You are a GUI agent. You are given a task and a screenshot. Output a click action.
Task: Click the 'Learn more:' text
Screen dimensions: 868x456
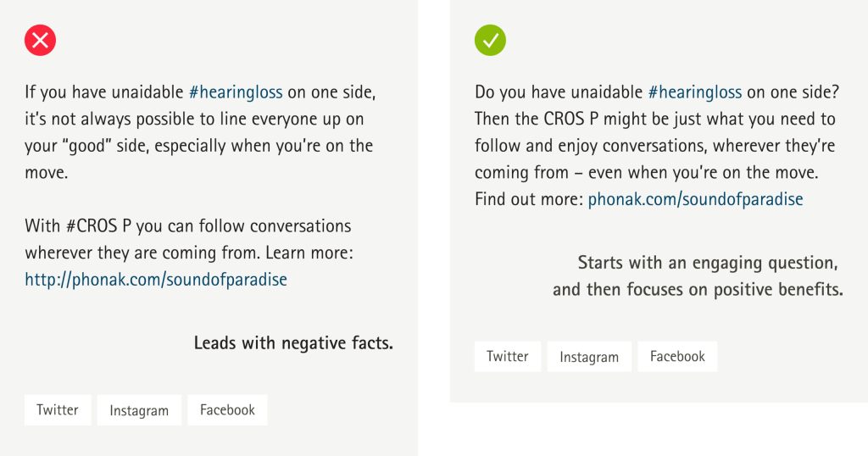309,253
